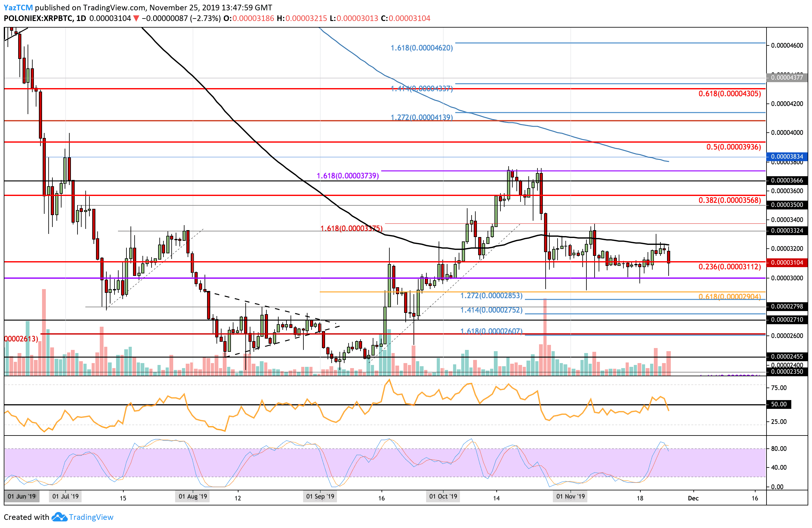Click the 01 Jun '19 date marker

pyautogui.click(x=22, y=496)
